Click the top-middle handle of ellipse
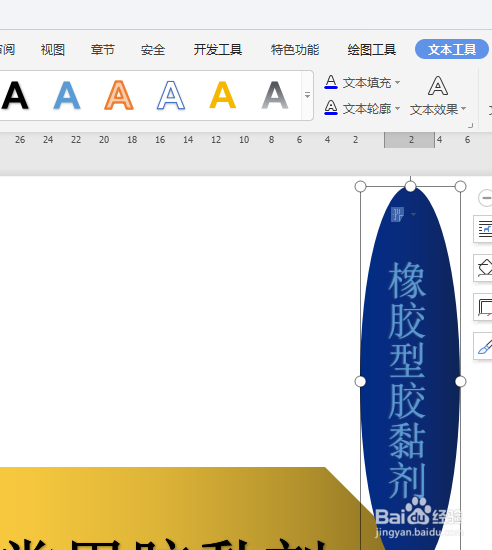Image resolution: width=492 pixels, height=550 pixels. click(410, 187)
